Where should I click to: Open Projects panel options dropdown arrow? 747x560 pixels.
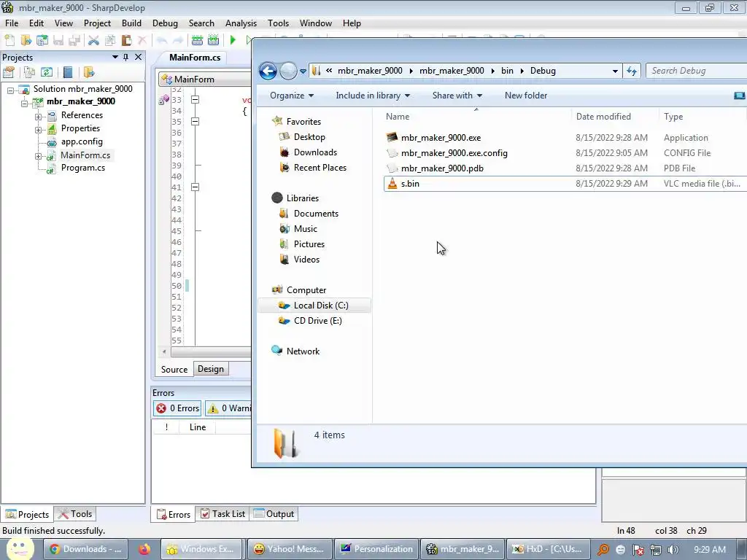115,57
